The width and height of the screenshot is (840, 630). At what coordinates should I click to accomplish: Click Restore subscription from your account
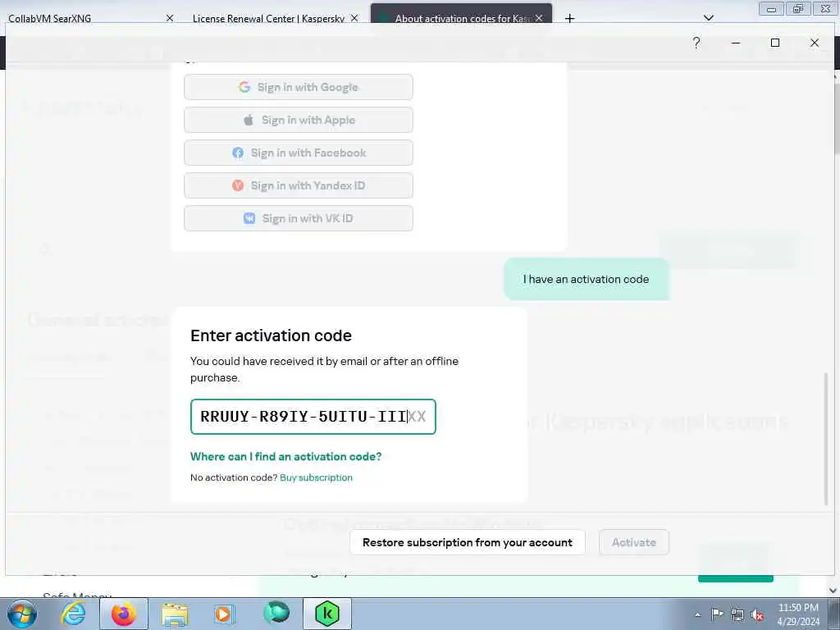[x=467, y=542]
